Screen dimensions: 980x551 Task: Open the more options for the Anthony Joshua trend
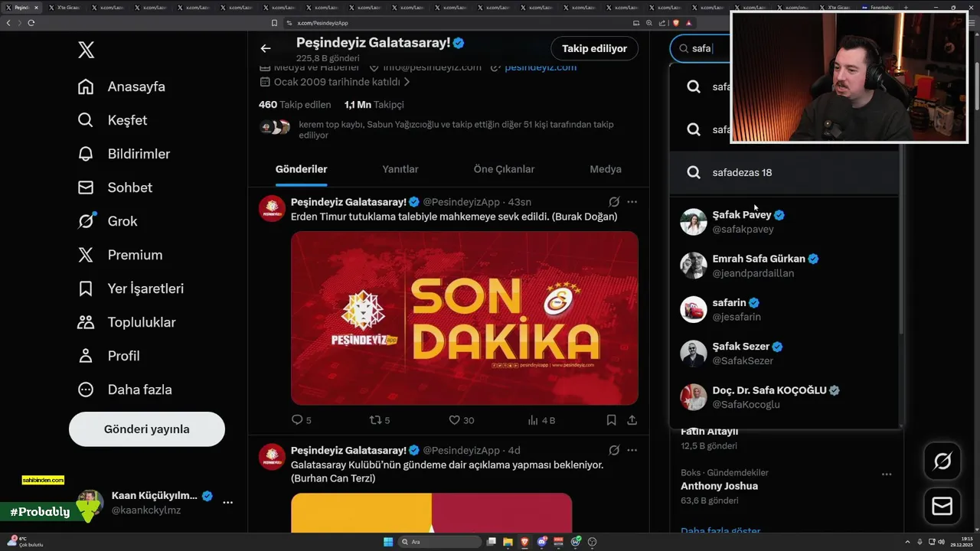pyautogui.click(x=887, y=474)
